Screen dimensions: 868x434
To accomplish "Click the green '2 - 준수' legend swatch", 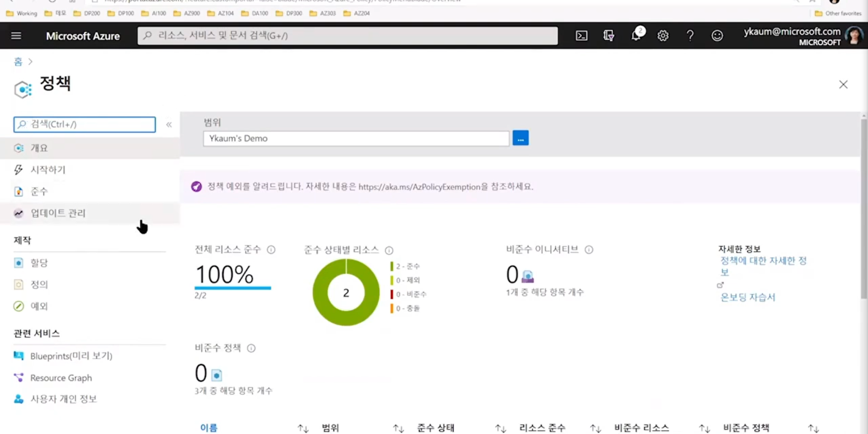I will 392,266.
